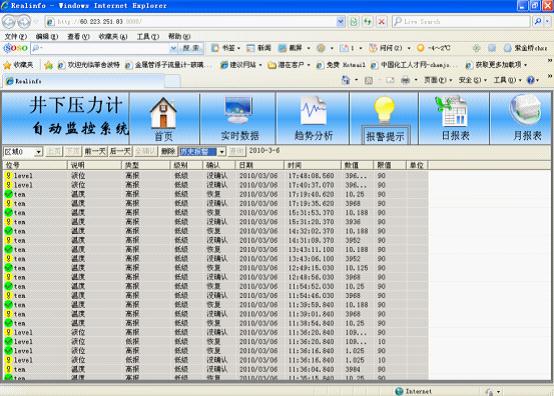Open the 工具(T) menu
Image resolution: width=554 pixels, height=396 pixels.
(x=148, y=36)
